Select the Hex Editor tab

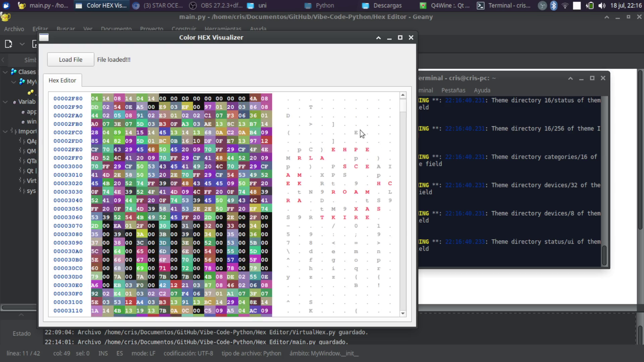62,80
